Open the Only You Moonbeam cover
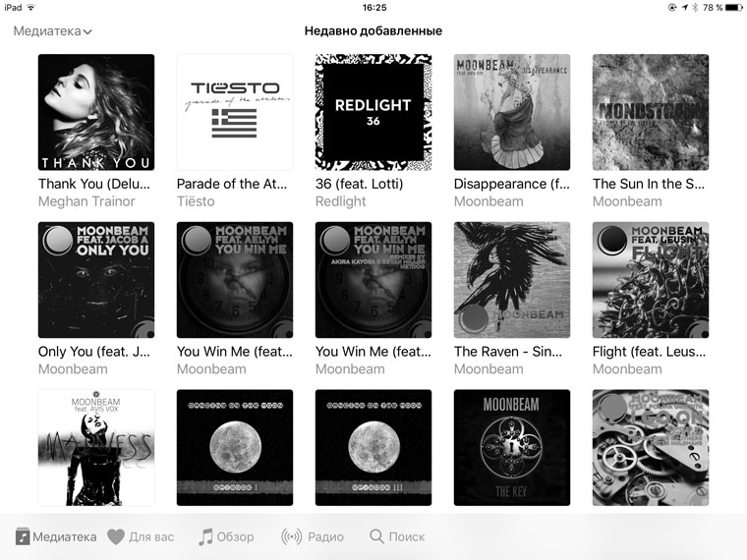 [96, 280]
